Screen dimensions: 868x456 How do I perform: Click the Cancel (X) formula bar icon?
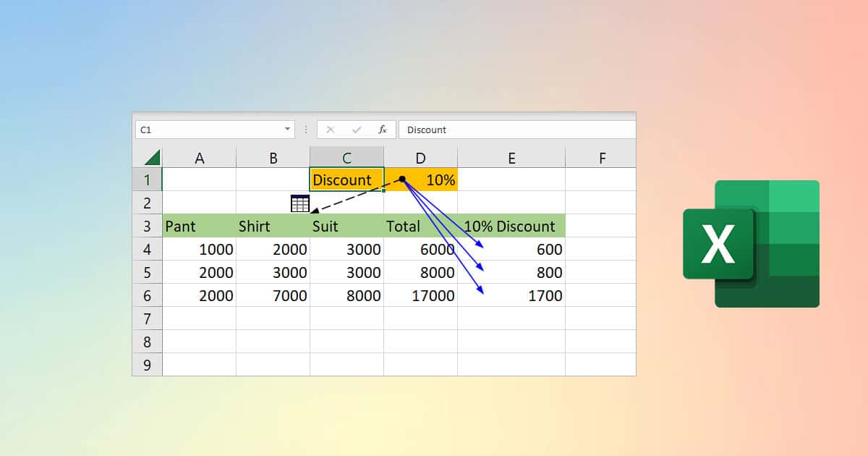click(x=331, y=130)
